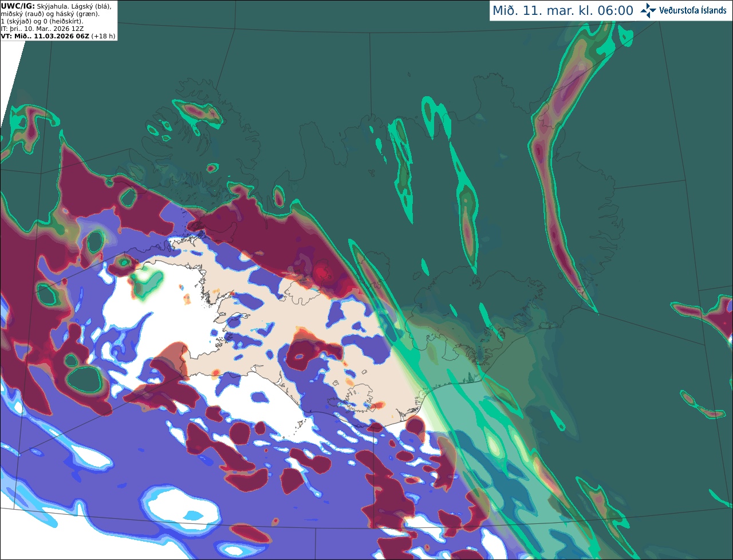Click the Veðurstofa Íslands logo icon
733x560 pixels.
pos(648,10)
